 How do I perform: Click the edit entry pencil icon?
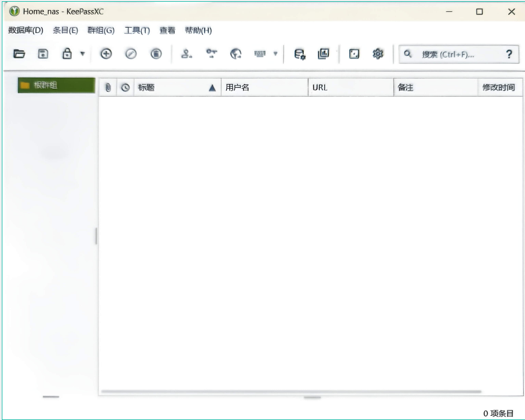[130, 54]
